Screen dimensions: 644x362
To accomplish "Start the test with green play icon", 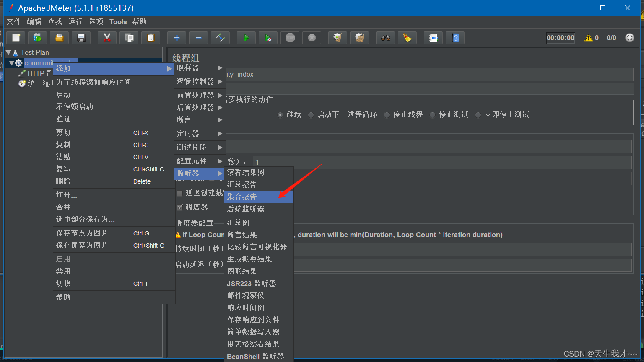I will 246,38.
